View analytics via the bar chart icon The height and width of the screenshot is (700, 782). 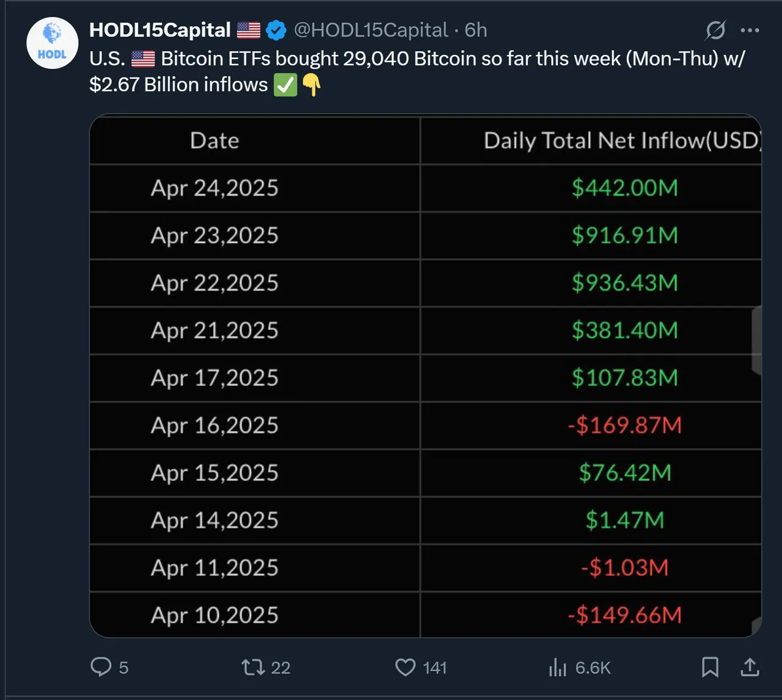click(x=557, y=667)
